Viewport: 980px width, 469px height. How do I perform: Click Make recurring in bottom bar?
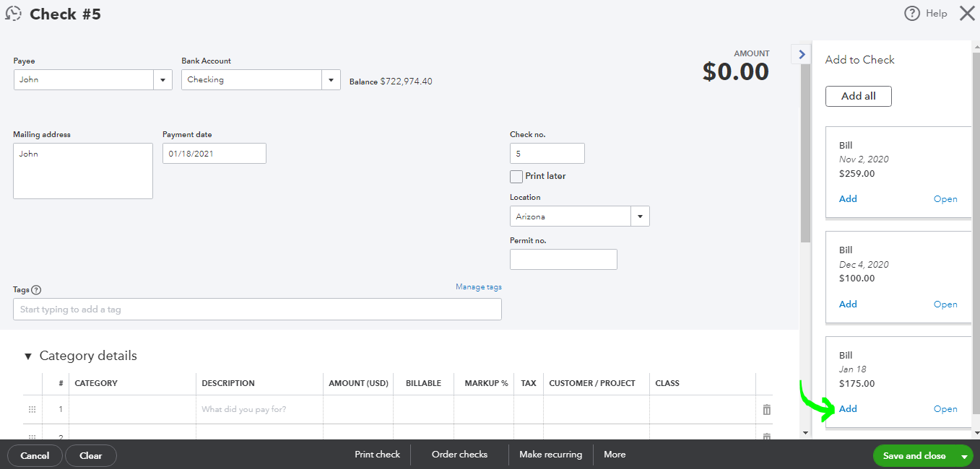point(550,455)
